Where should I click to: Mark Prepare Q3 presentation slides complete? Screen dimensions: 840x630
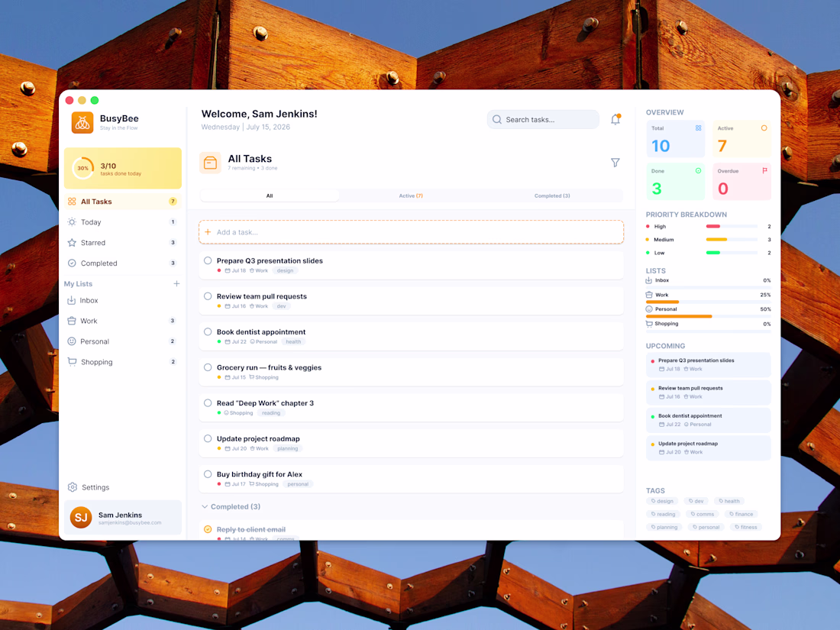tap(208, 260)
